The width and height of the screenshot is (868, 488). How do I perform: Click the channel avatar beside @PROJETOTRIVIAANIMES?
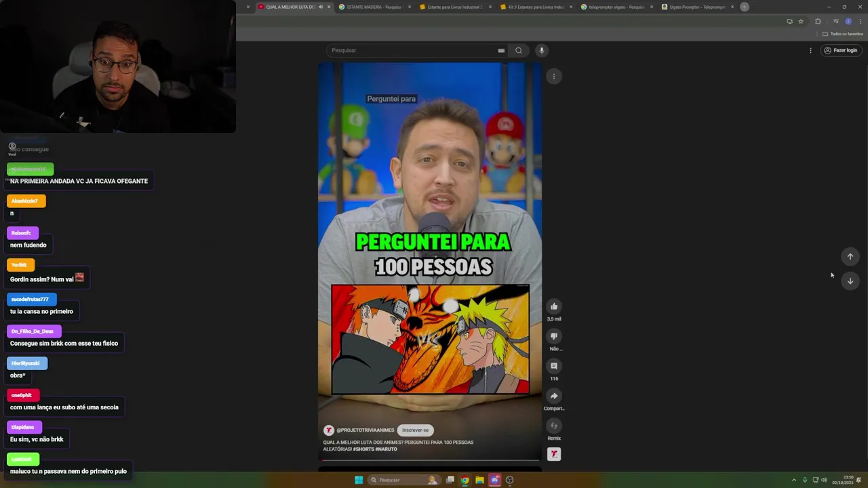(x=329, y=430)
